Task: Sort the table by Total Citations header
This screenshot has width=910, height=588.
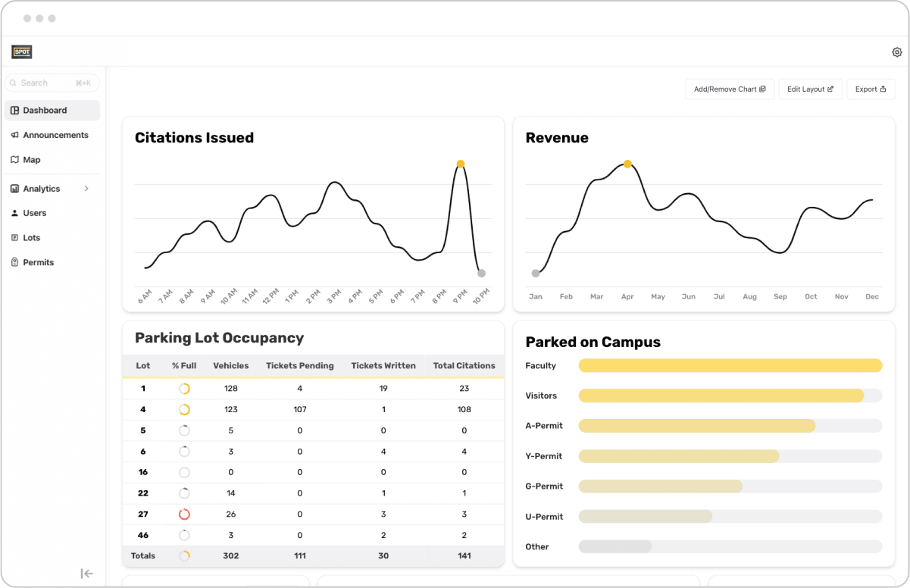Action: click(x=464, y=365)
